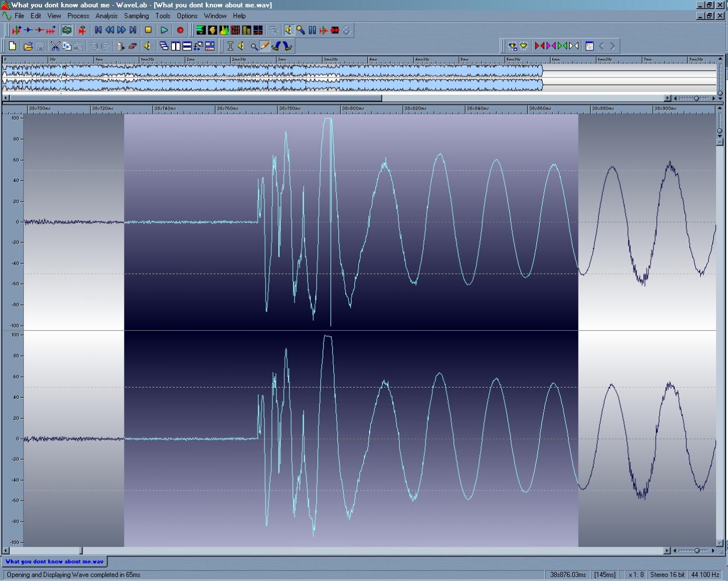Jump to the start of the file
The height and width of the screenshot is (581, 728).
click(x=98, y=30)
